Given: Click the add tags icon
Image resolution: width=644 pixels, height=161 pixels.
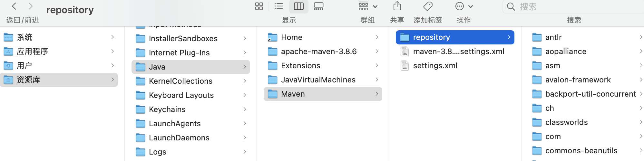Looking at the screenshot, I should [x=428, y=6].
